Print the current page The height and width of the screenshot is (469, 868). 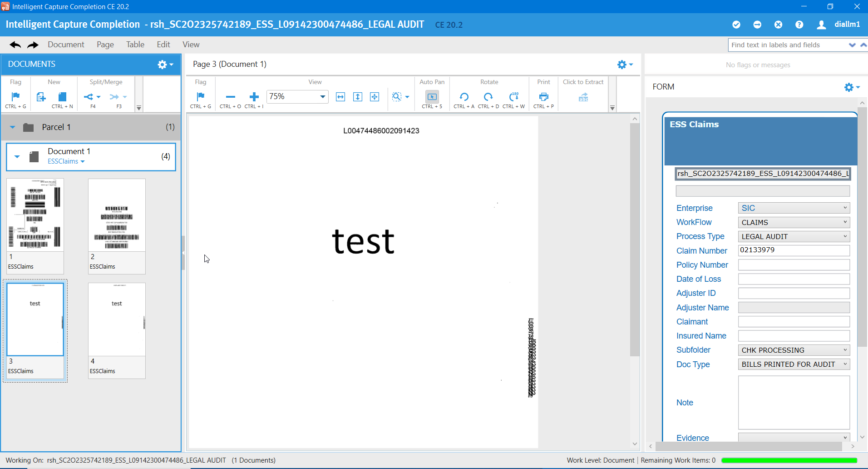pos(543,97)
